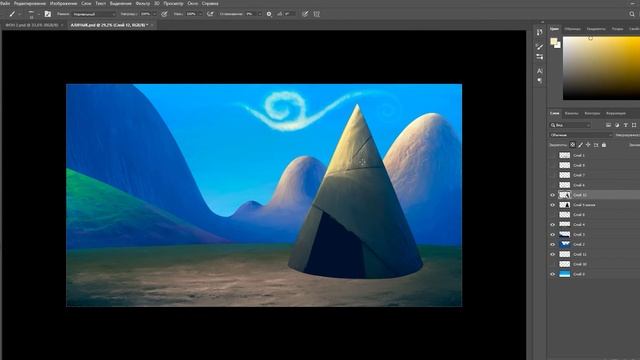
Task: Filter layers by pixel layers icon
Action: pos(608,125)
